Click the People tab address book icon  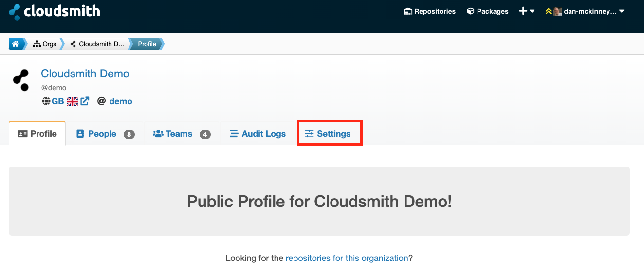[80, 134]
